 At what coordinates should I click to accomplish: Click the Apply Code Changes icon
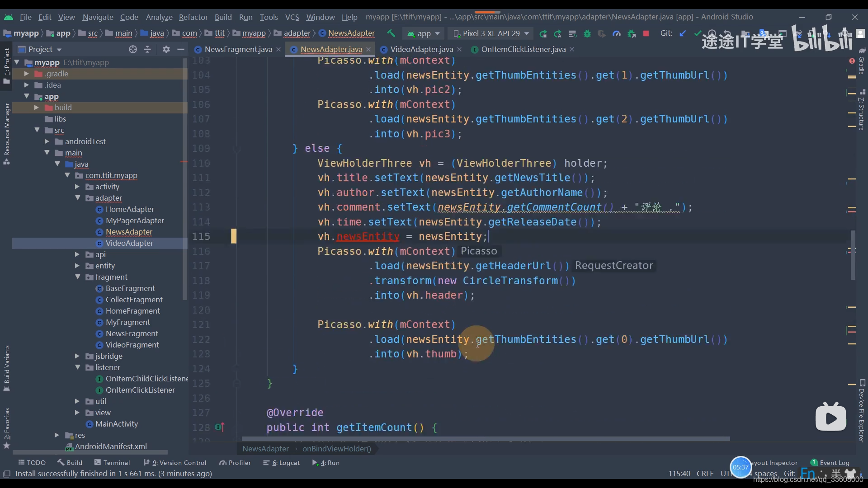[572, 33]
